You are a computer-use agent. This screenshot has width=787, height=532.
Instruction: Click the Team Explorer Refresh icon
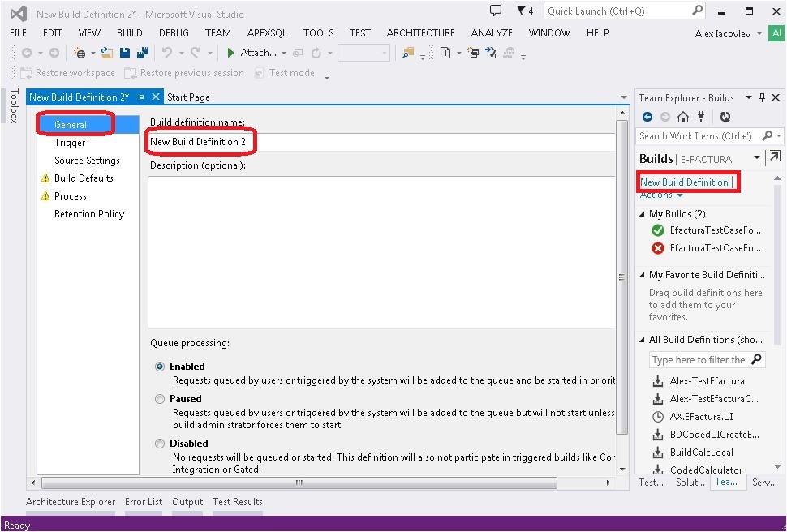[x=725, y=117]
